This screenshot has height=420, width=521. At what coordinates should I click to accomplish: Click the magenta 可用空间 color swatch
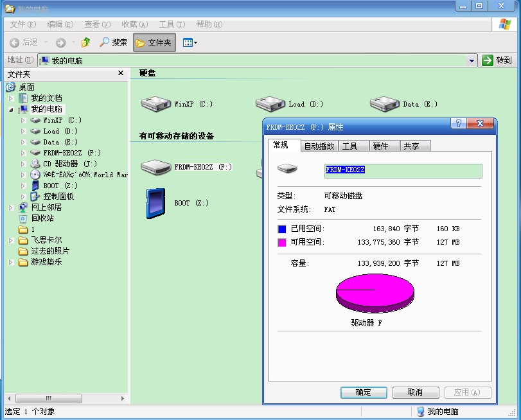pyautogui.click(x=282, y=243)
